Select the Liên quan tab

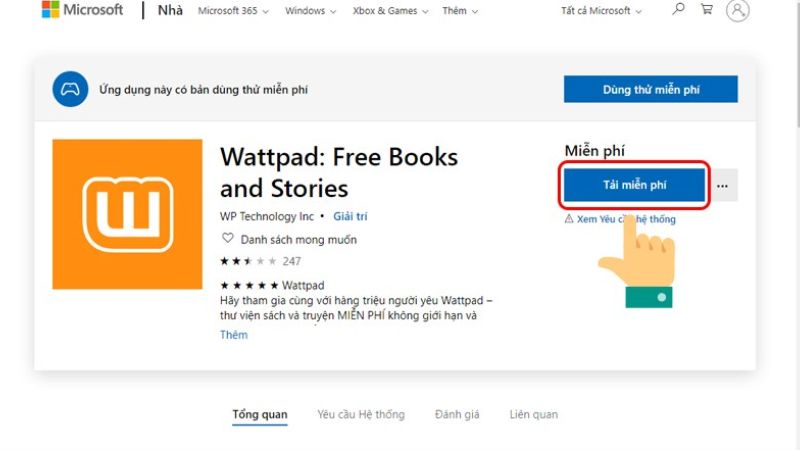click(x=533, y=414)
